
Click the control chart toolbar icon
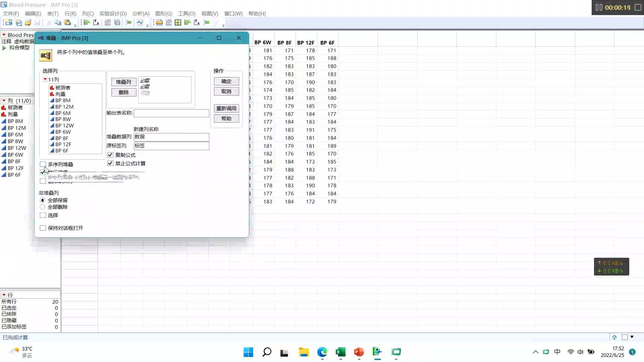tap(140, 22)
